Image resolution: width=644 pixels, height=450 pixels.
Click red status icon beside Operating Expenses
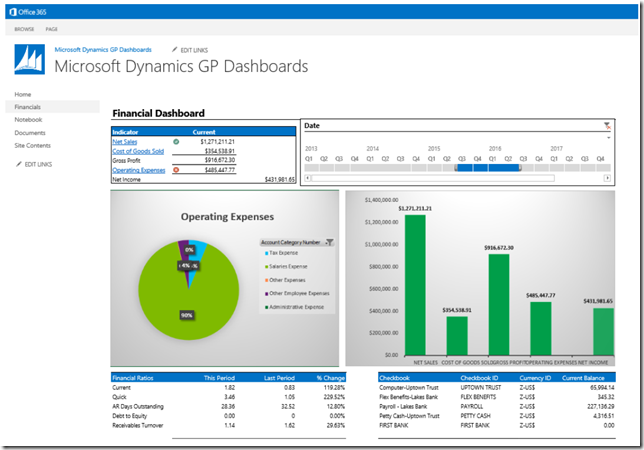[x=176, y=170]
